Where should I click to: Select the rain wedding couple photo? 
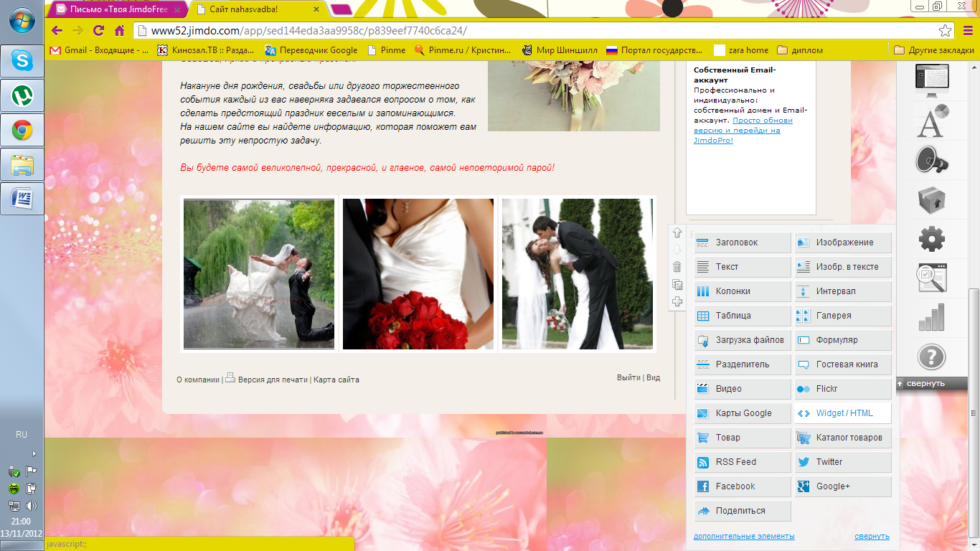click(259, 274)
